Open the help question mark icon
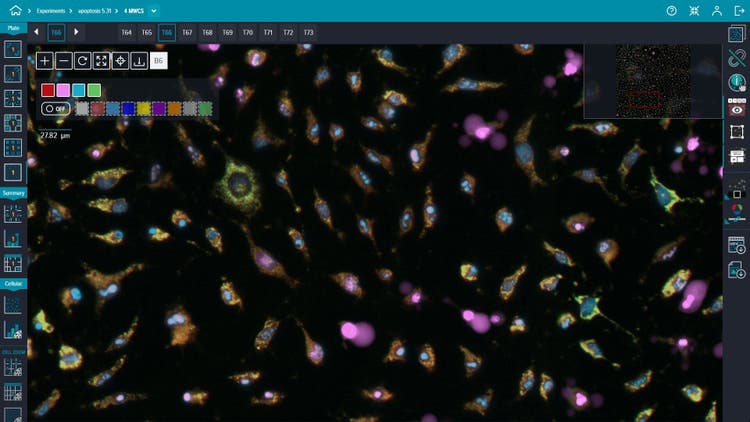 (x=671, y=10)
